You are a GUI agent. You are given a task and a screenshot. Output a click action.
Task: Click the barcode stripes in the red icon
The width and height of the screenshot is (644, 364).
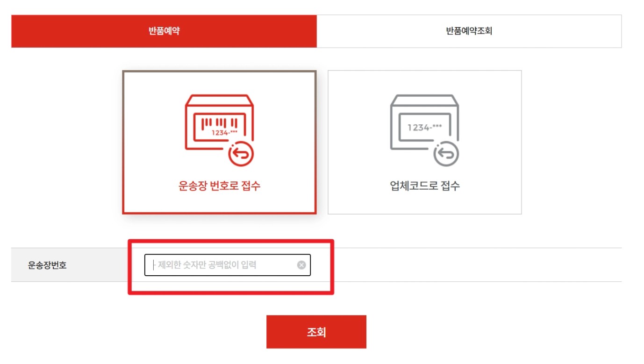click(x=219, y=123)
